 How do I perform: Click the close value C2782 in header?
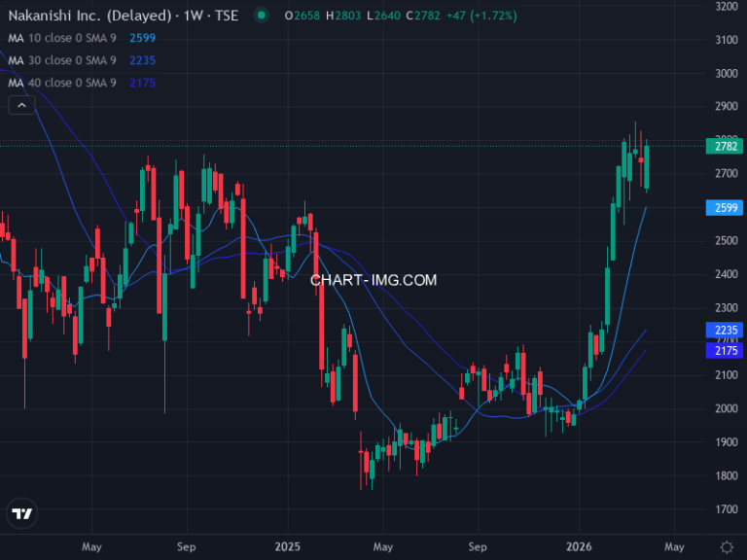pos(423,16)
